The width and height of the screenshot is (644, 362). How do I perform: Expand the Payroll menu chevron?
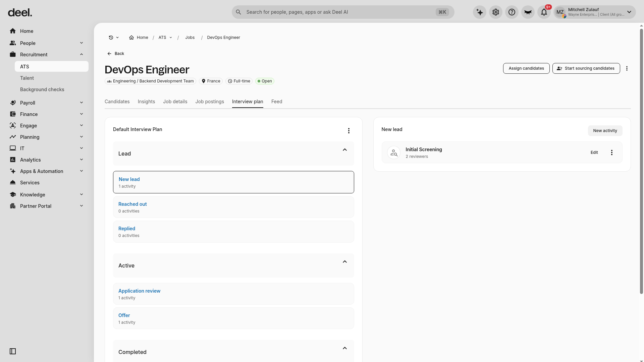pyautogui.click(x=82, y=103)
